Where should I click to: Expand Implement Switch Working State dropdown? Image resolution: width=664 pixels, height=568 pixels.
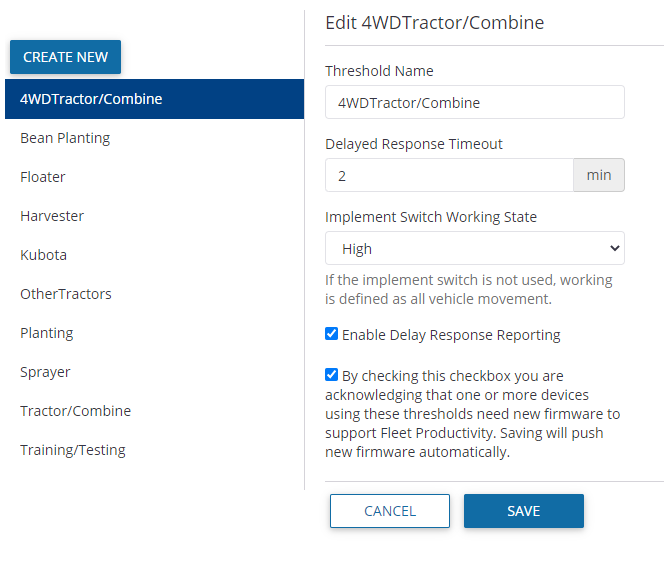coord(474,248)
